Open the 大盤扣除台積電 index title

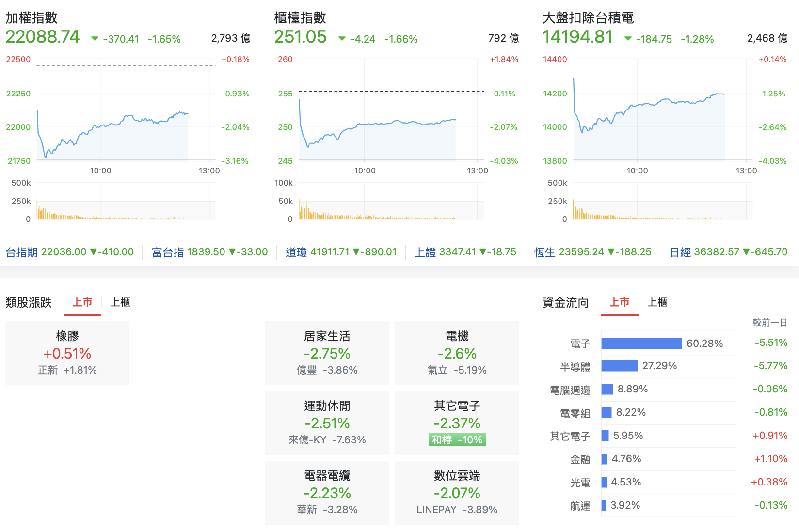pyautogui.click(x=588, y=18)
